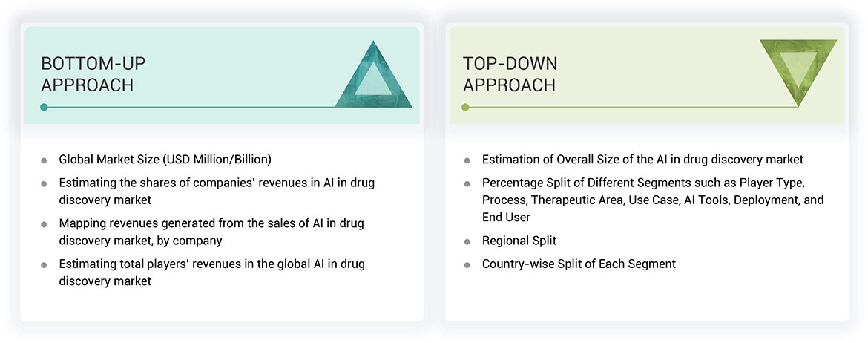The width and height of the screenshot is (868, 343).
Task: Click the bullet beside Regional Split
Action: click(x=467, y=242)
